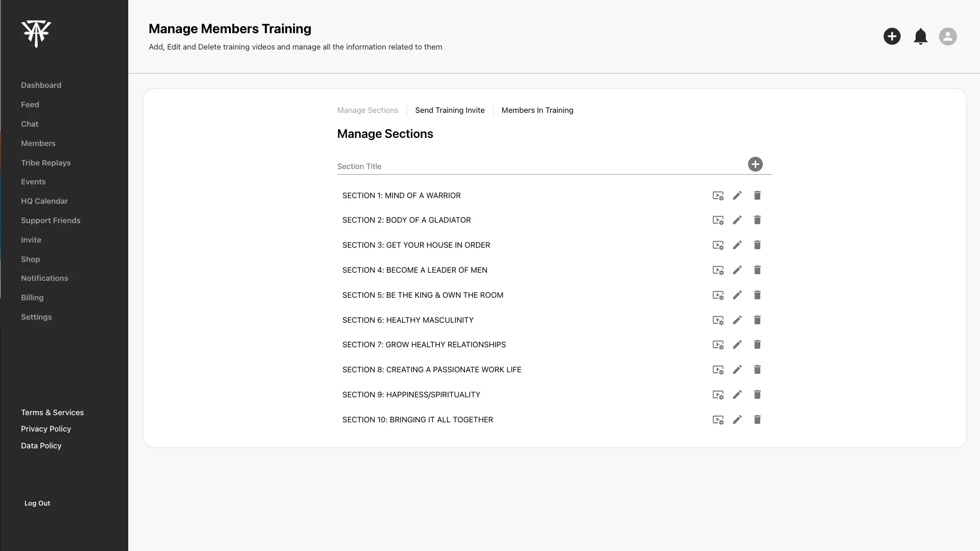This screenshot has width=980, height=551.
Task: Edit Section 7: Grow Healthy Relationships
Action: pyautogui.click(x=737, y=345)
